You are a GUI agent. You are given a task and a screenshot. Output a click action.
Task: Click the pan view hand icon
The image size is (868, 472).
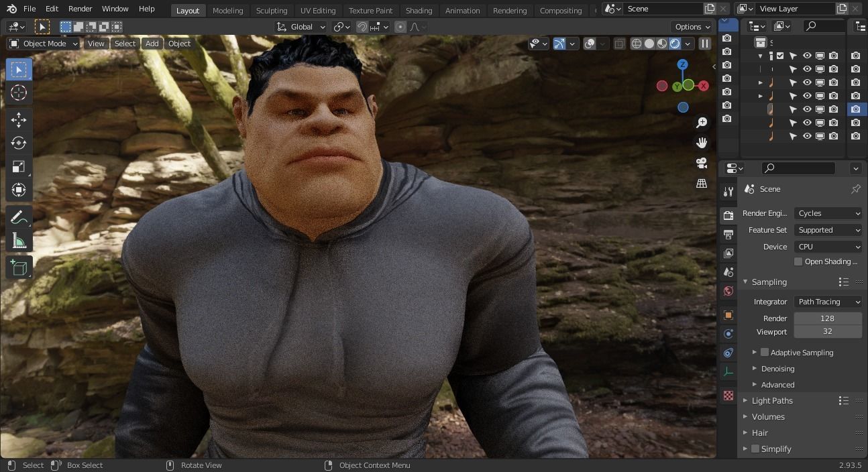coord(702,143)
